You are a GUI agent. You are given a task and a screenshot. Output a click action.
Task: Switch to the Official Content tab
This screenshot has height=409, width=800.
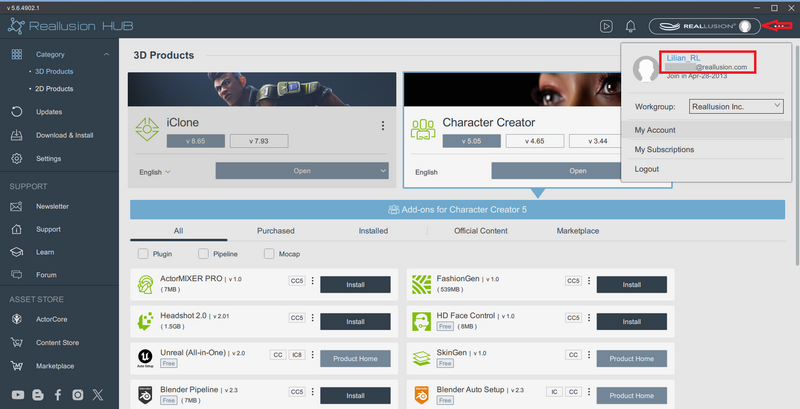[x=481, y=231]
